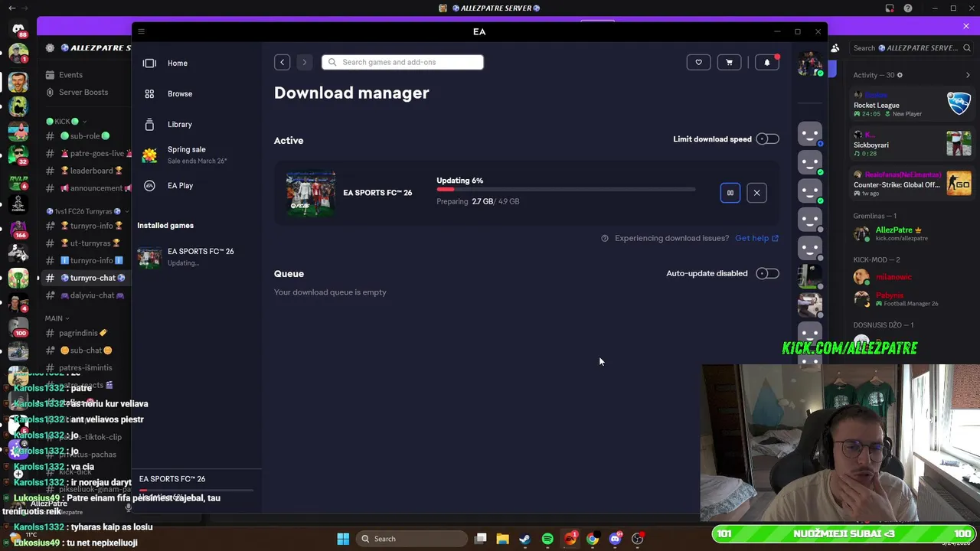Image resolution: width=980 pixels, height=551 pixels.
Task: Open Activity settings gear in Discord
Action: point(900,75)
